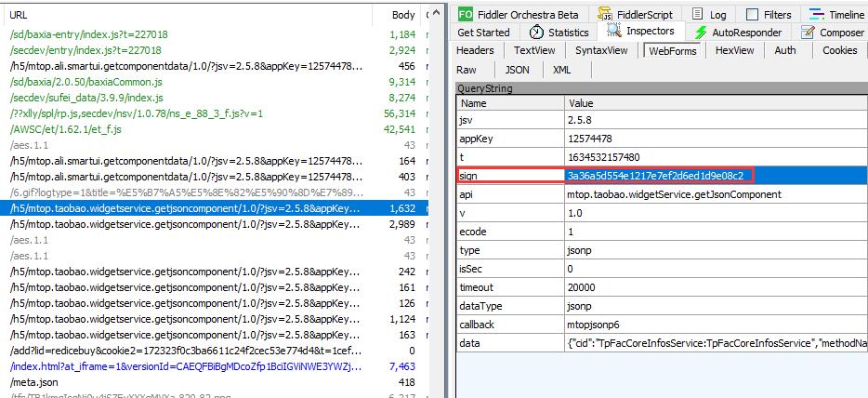The height and width of the screenshot is (398, 868).
Task: Open the Fiddler Orchestra Beta tab
Action: pos(519,14)
